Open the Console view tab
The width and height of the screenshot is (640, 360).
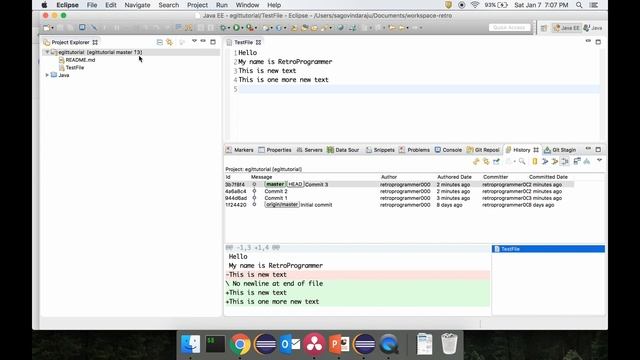coord(448,150)
